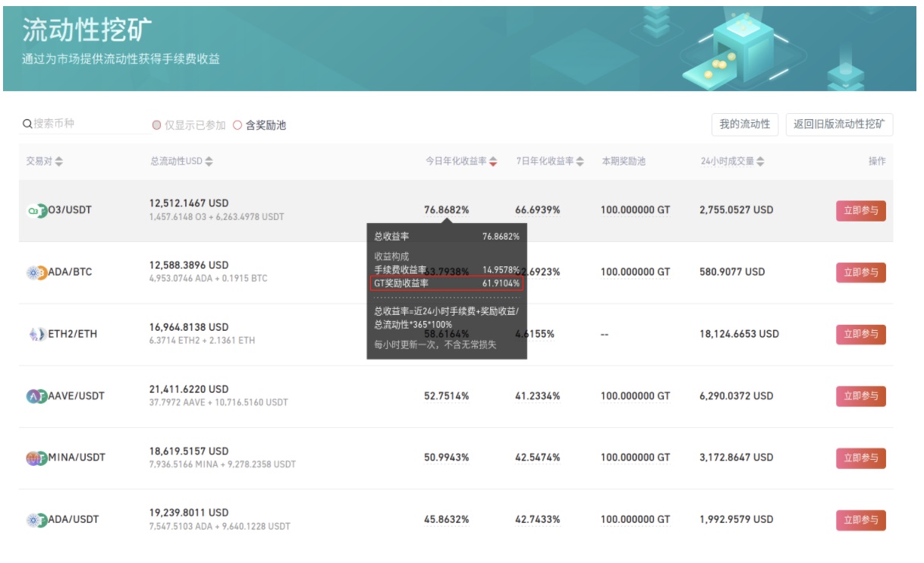Click 立即参与 for ADA/BTC
924x563 pixels.
coord(861,272)
